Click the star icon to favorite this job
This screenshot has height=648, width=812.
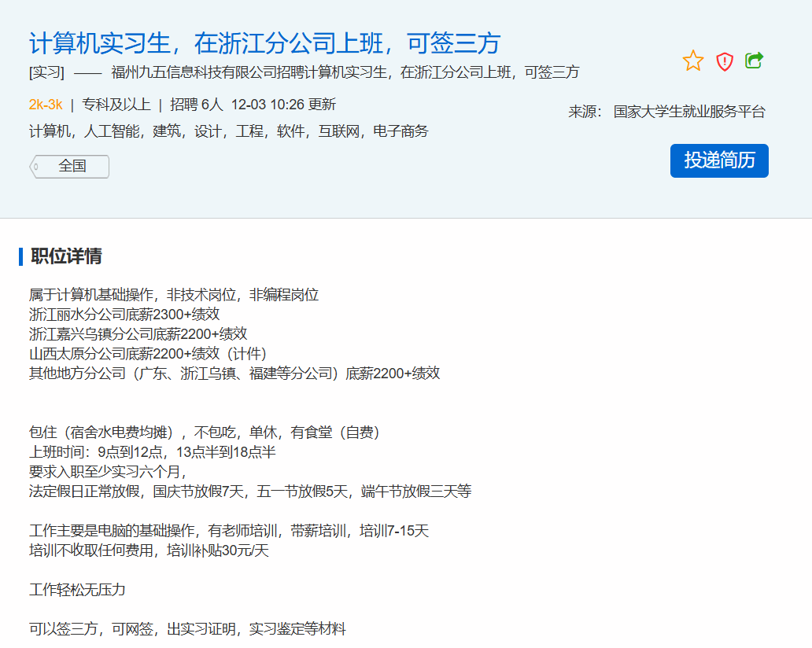(x=693, y=61)
